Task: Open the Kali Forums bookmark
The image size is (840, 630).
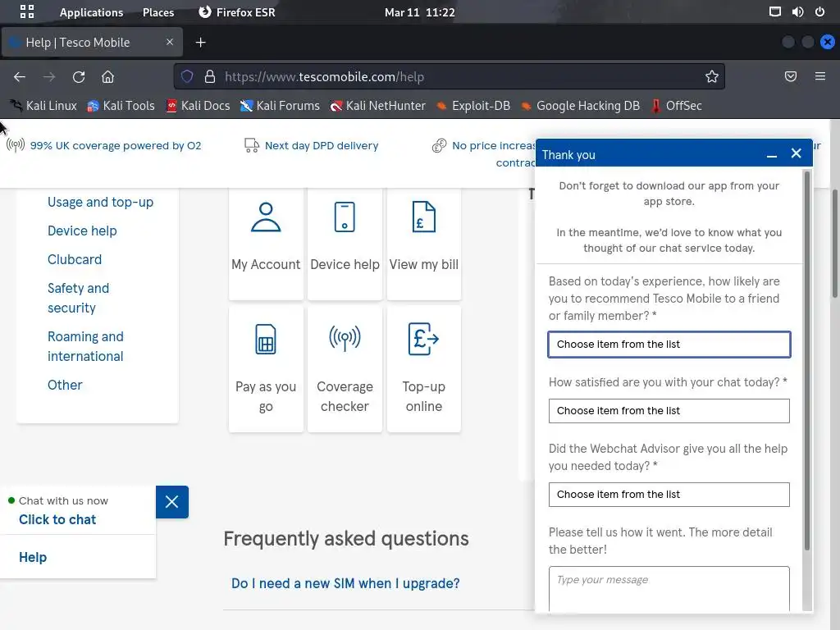Action: (280, 106)
